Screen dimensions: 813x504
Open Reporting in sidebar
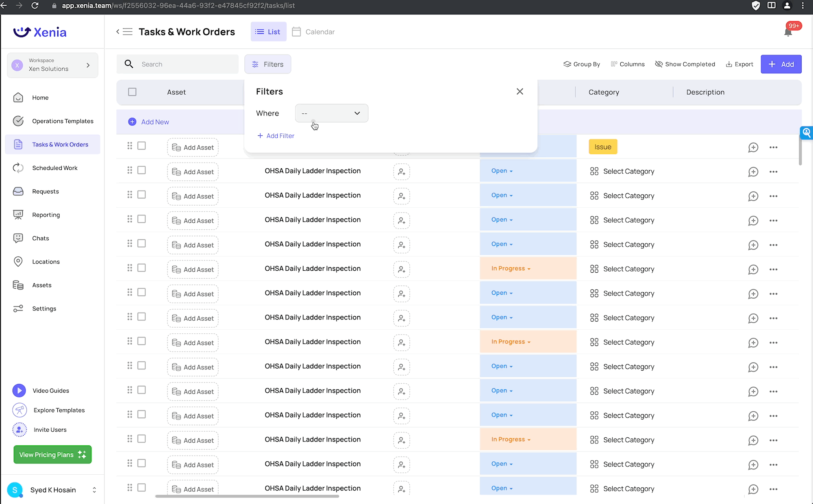coord(52,215)
